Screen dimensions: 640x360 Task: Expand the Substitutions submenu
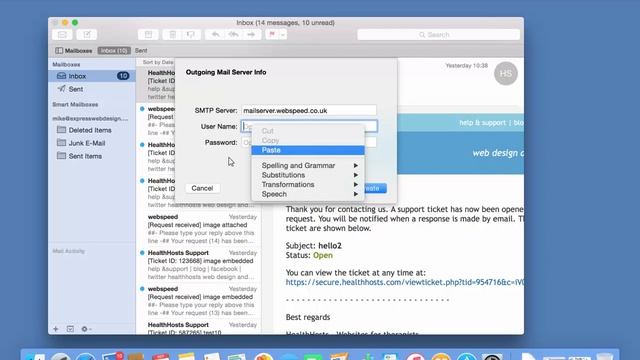308,175
